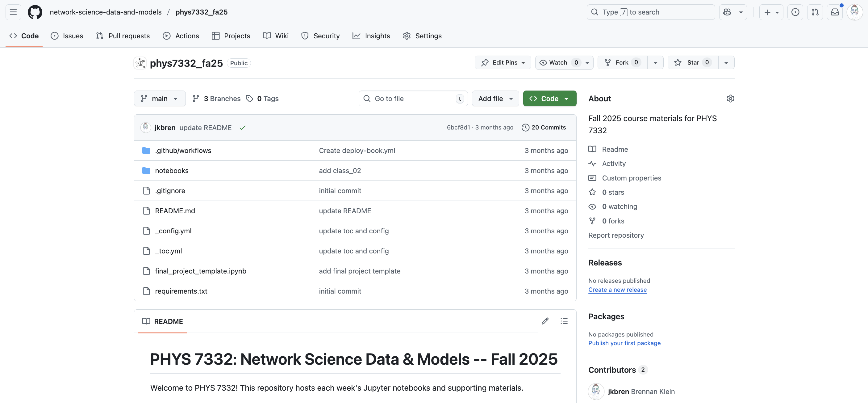Click Create a new release link
Image resolution: width=868 pixels, height=403 pixels.
[617, 290]
